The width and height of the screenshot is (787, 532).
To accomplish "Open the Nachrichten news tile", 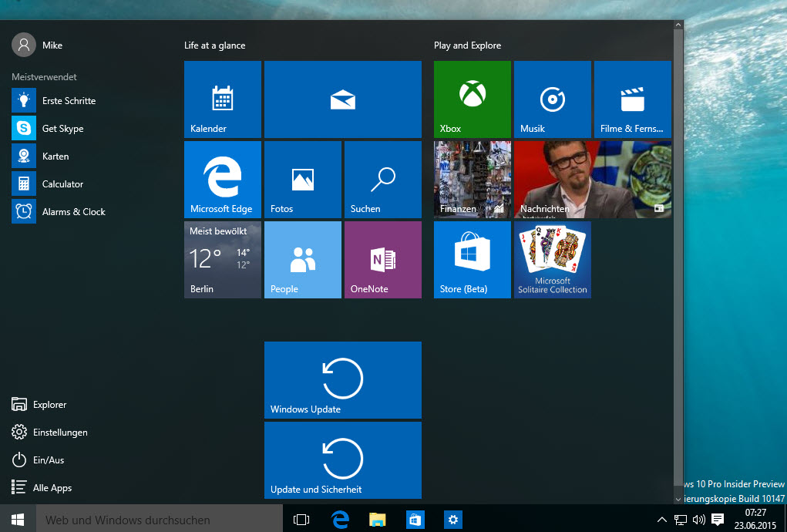I will (x=593, y=180).
